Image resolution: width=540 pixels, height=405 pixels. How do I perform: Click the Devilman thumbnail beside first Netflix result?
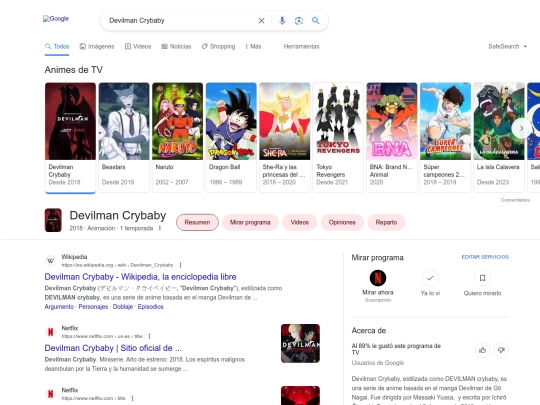click(x=300, y=343)
